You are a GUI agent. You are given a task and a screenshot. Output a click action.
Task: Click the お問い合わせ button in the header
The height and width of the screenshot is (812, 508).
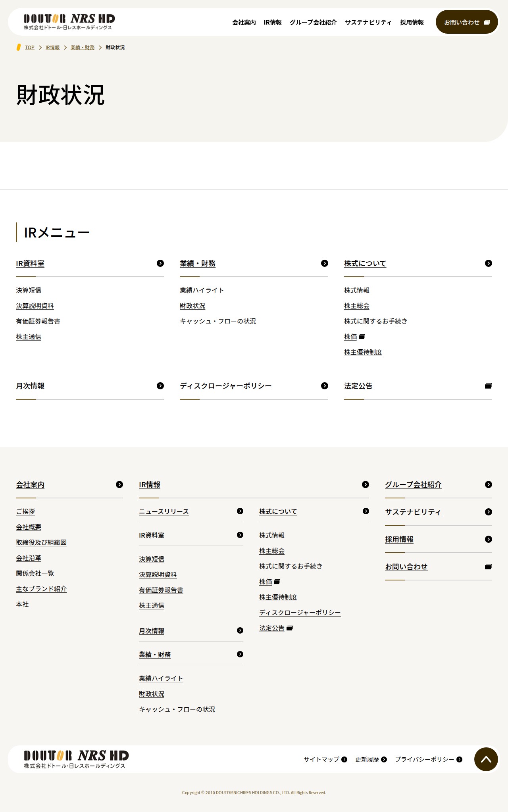point(467,22)
